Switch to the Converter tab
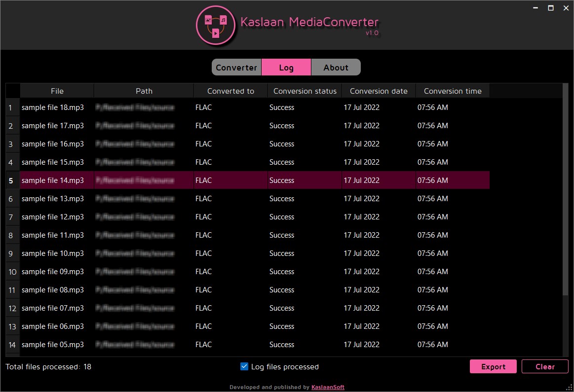 click(236, 67)
